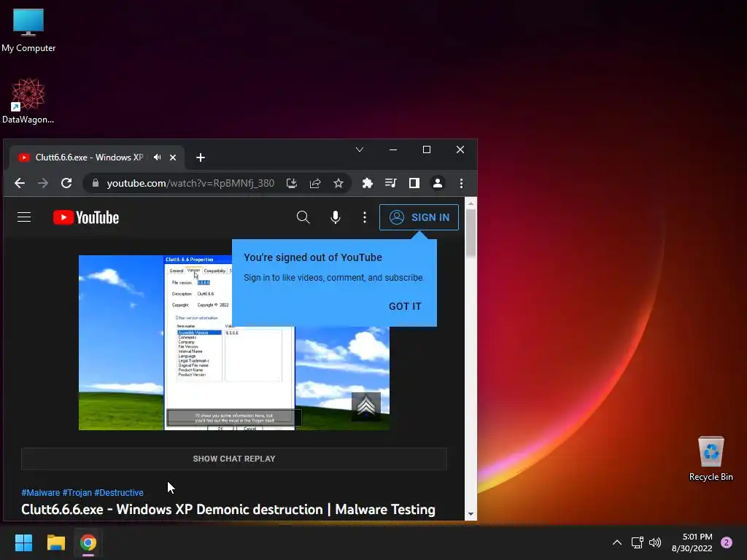
Task: Close the Clutt6.6.6.exe tab
Action: tap(173, 157)
